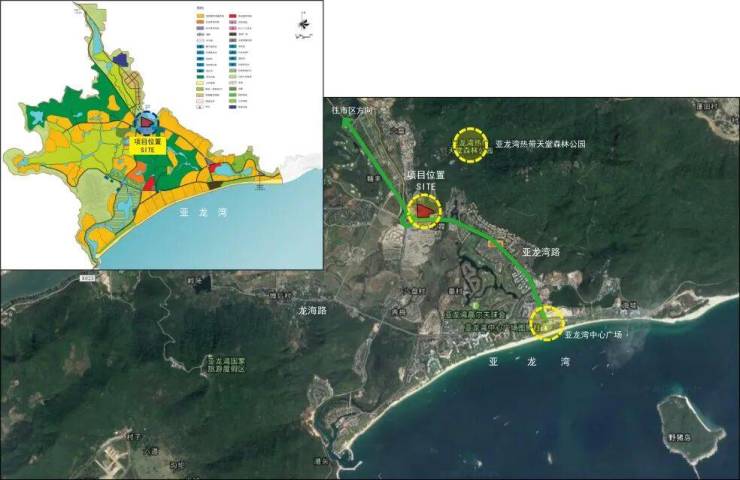The height and width of the screenshot is (480, 740).
Task: Click the red site marker on satellite map
Action: coord(426,212)
